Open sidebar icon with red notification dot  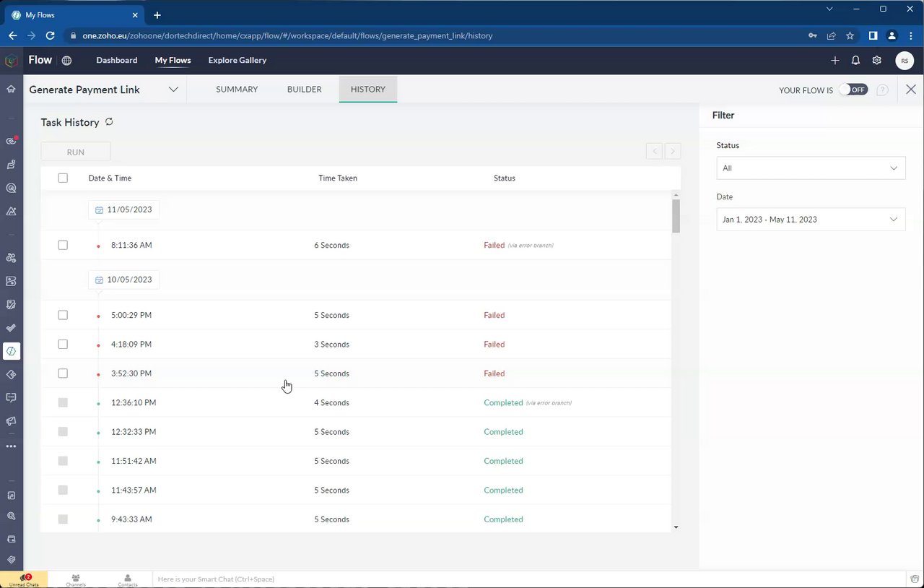click(x=11, y=141)
